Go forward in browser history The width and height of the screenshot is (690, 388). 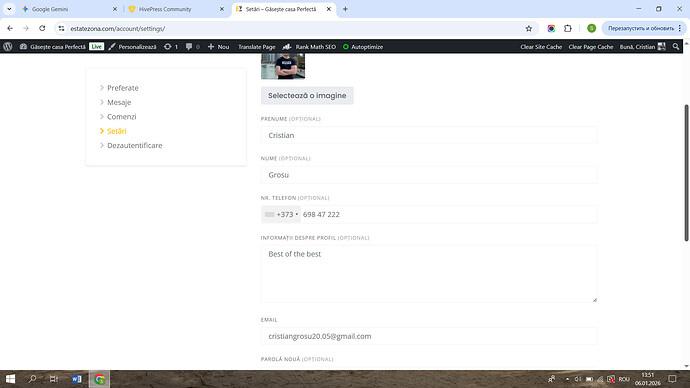pyautogui.click(x=26, y=28)
